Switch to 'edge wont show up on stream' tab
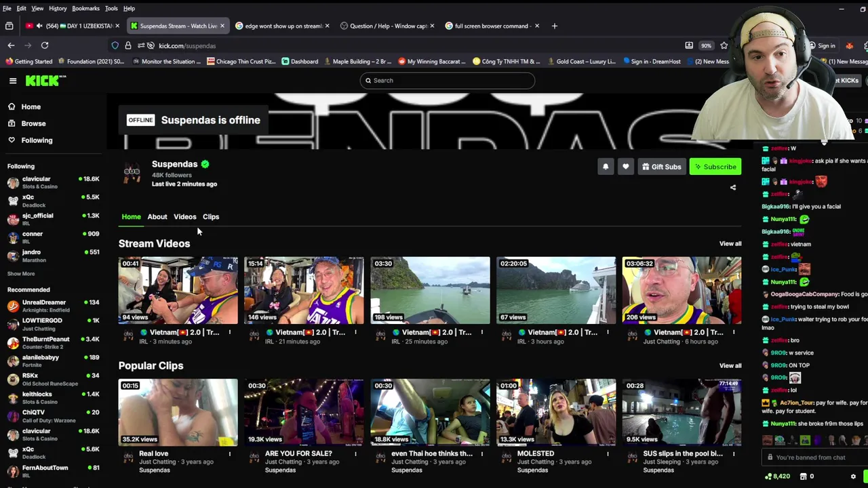Viewport: 868px width, 488px height. pyautogui.click(x=283, y=26)
